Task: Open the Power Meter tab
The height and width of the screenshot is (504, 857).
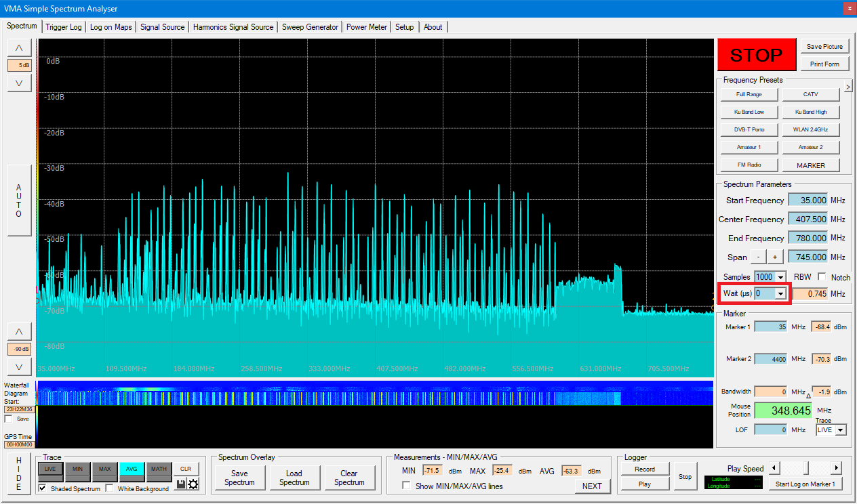Action: pos(366,27)
